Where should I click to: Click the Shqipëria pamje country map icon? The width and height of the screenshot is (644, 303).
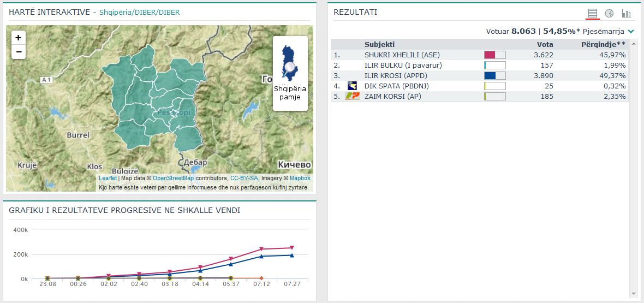(290, 63)
